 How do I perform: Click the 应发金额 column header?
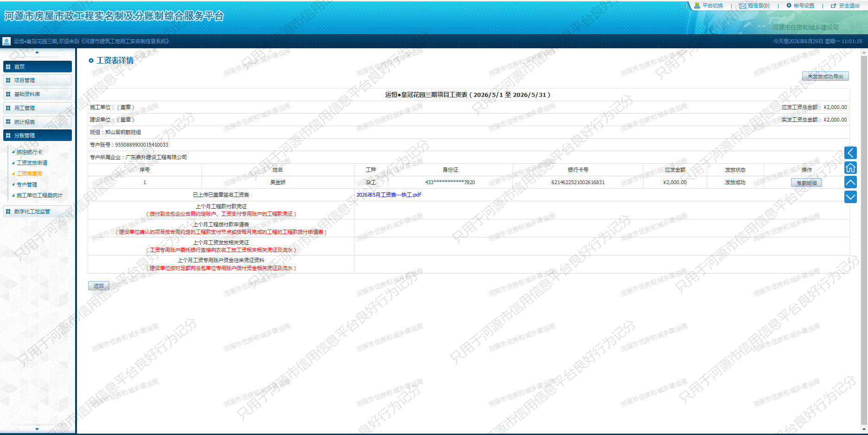pyautogui.click(x=675, y=170)
